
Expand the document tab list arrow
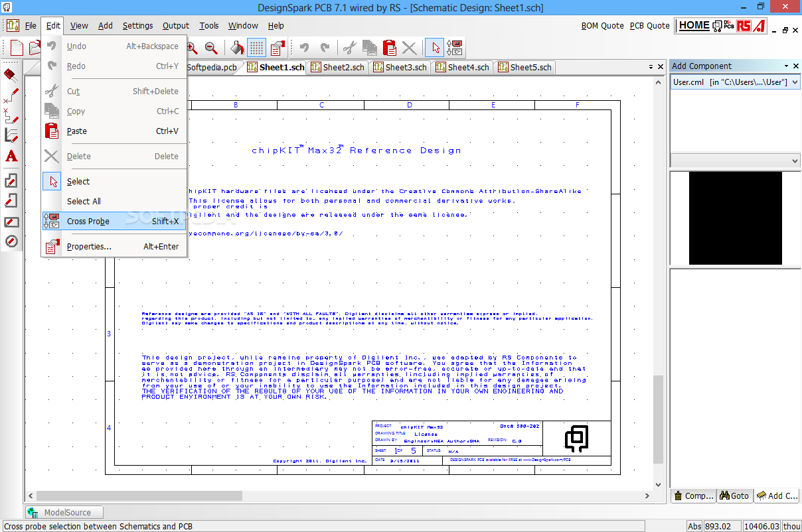(x=650, y=67)
